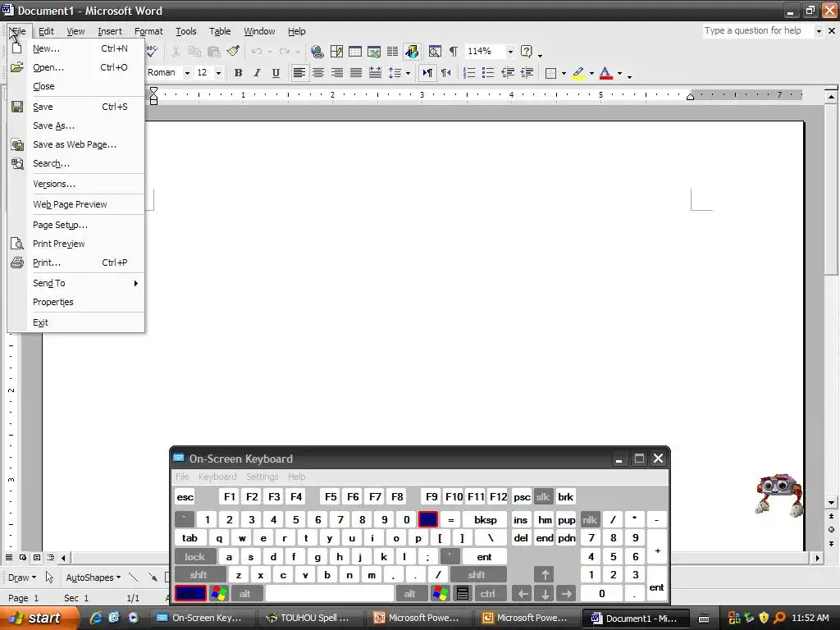Select Save as Web Page... entry
Viewport: 840px width, 630px height.
click(76, 144)
